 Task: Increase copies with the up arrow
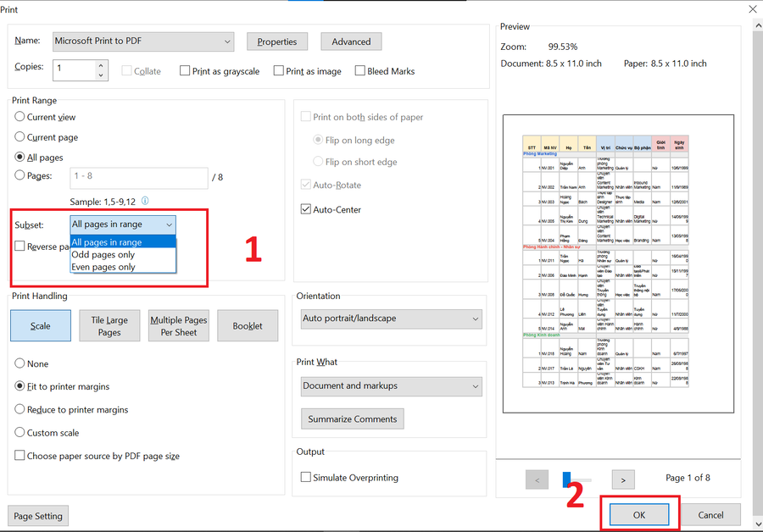coord(101,65)
